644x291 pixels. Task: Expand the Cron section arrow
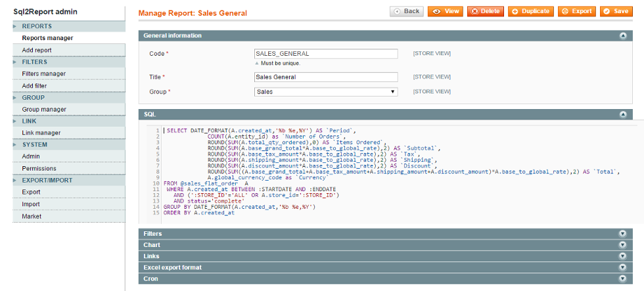tap(623, 279)
